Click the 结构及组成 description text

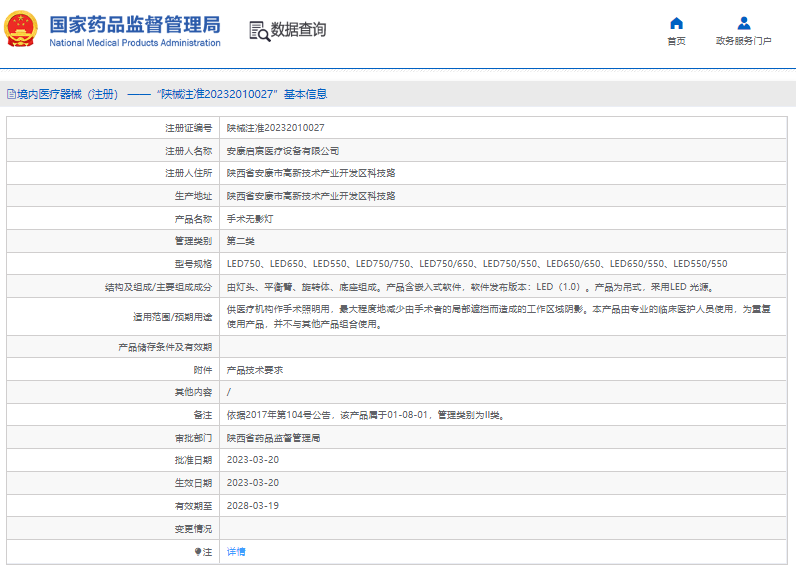pyautogui.click(x=471, y=287)
